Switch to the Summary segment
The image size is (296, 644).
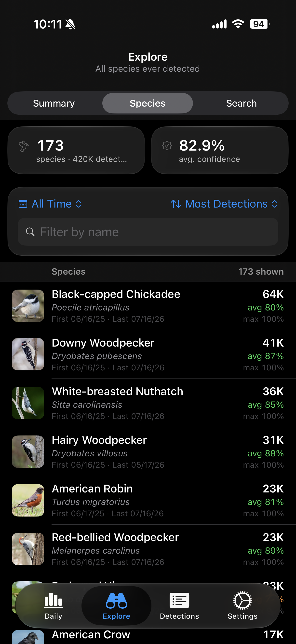point(54,103)
